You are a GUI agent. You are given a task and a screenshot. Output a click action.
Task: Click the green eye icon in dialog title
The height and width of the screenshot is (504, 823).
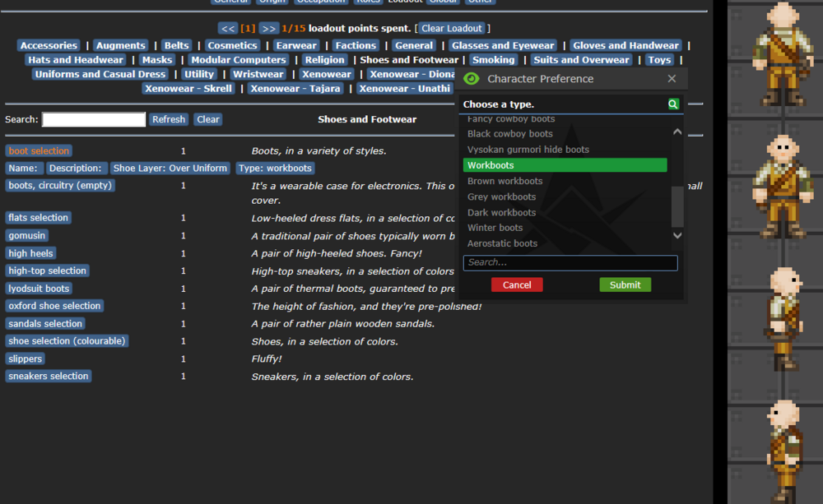(472, 79)
